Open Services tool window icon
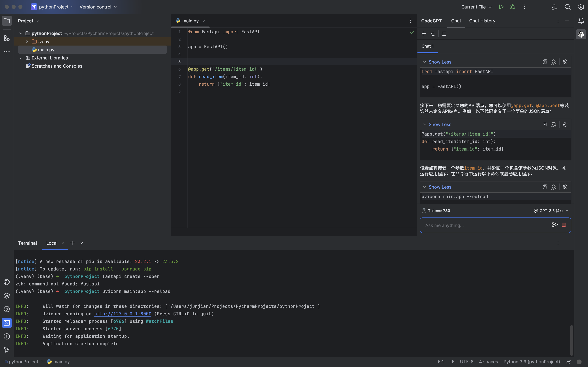 [7, 309]
